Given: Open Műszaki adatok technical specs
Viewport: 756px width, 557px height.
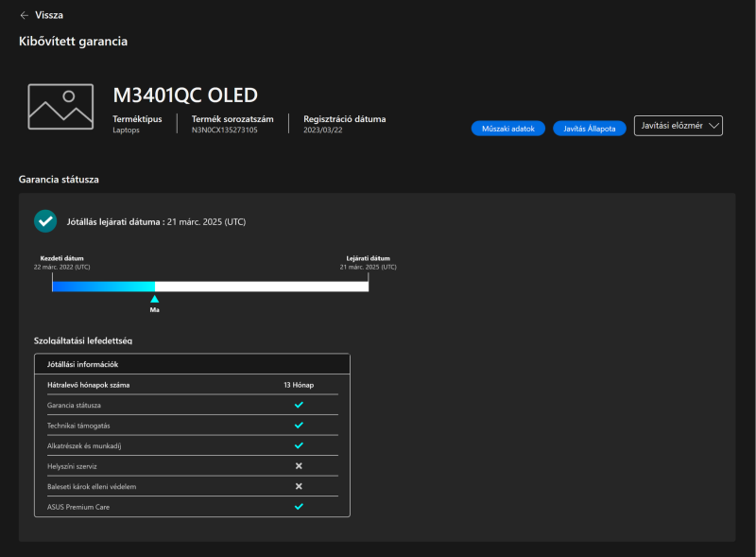Looking at the screenshot, I should pyautogui.click(x=508, y=129).
